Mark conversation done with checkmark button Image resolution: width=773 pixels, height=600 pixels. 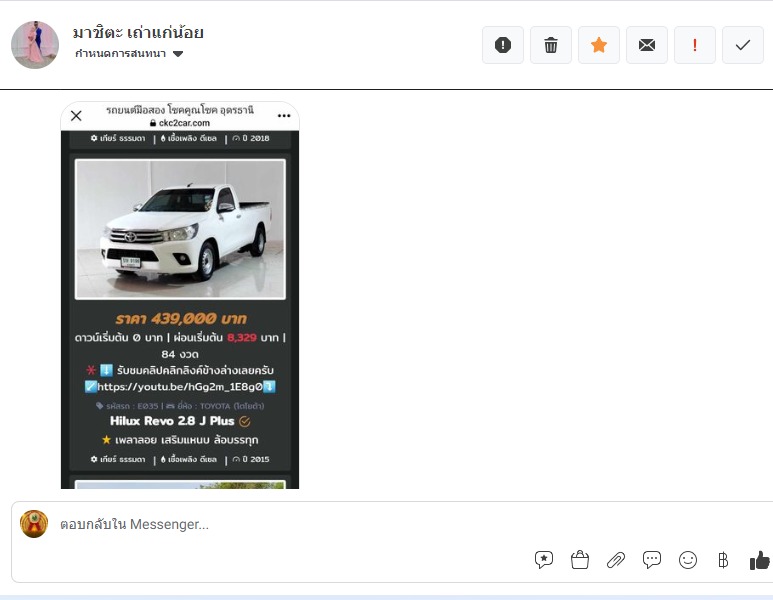tap(743, 45)
